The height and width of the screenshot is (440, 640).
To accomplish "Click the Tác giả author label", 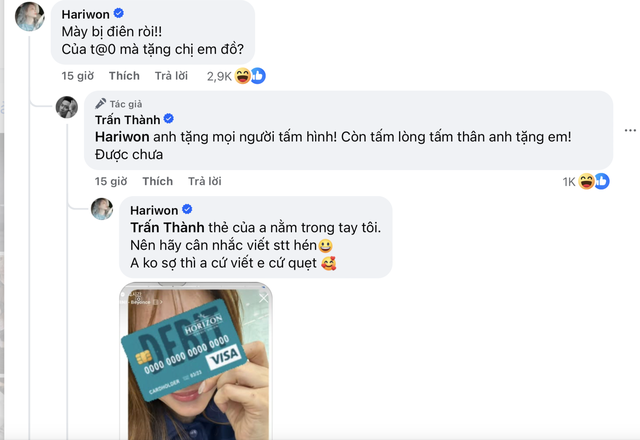I will click(119, 104).
